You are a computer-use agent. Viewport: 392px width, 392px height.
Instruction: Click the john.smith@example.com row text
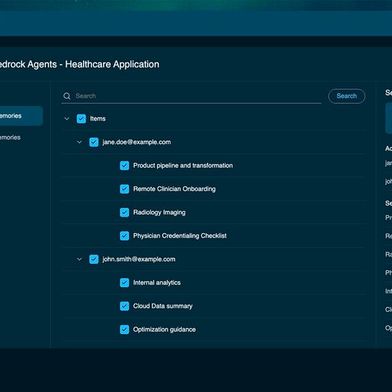(139, 259)
